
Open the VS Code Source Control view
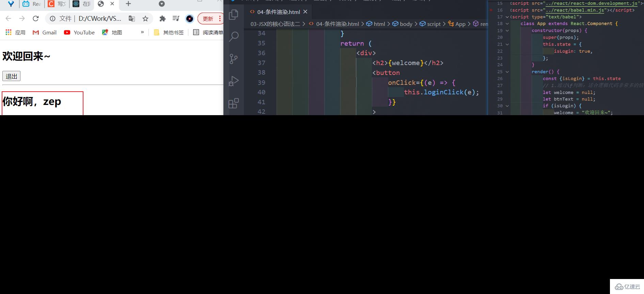[x=234, y=59]
